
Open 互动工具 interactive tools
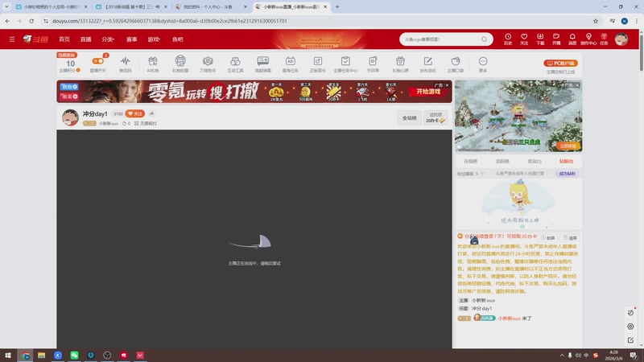click(x=235, y=64)
